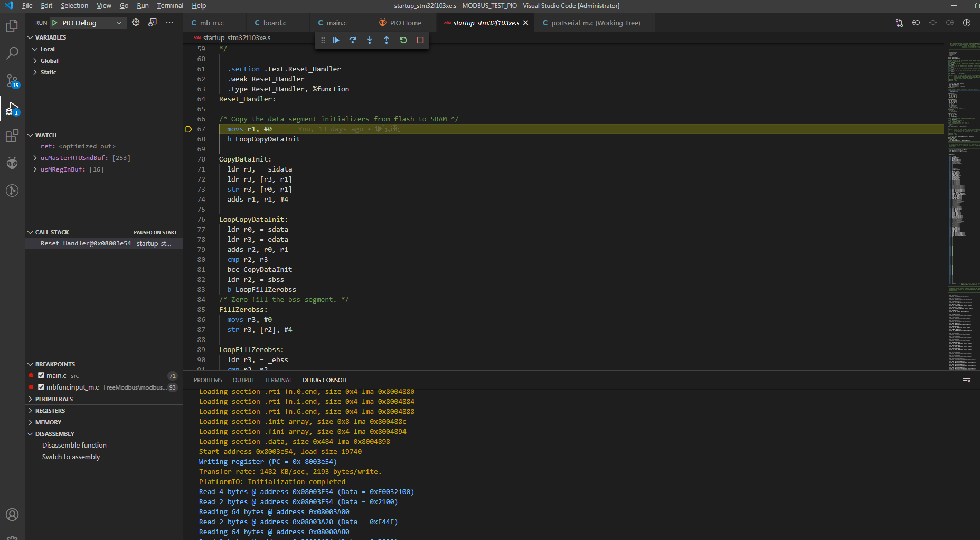This screenshot has width=980, height=540.
Task: Expand the Static variables scope
Action: point(104,72)
